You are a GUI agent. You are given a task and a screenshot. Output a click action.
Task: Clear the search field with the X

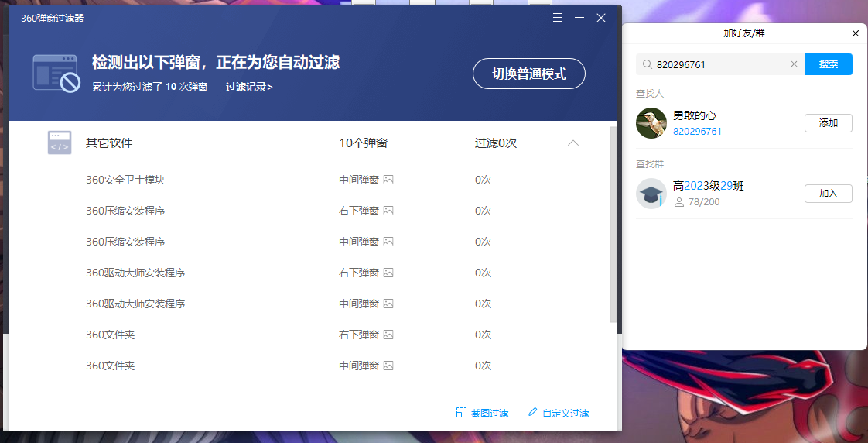click(x=794, y=64)
